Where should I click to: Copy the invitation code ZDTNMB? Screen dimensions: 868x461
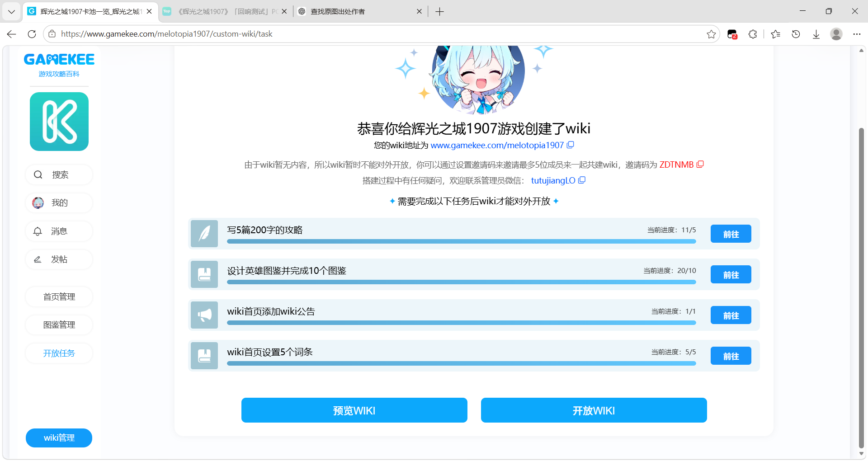point(700,165)
